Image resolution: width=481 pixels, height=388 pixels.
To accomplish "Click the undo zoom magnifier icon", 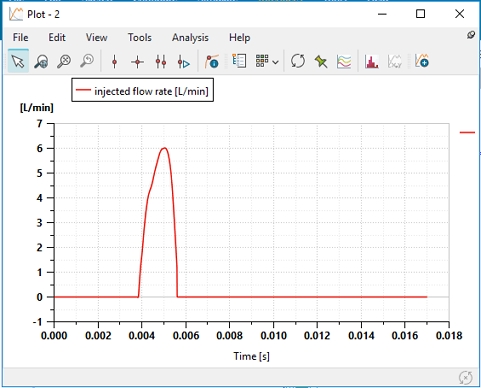I will 87,61.
